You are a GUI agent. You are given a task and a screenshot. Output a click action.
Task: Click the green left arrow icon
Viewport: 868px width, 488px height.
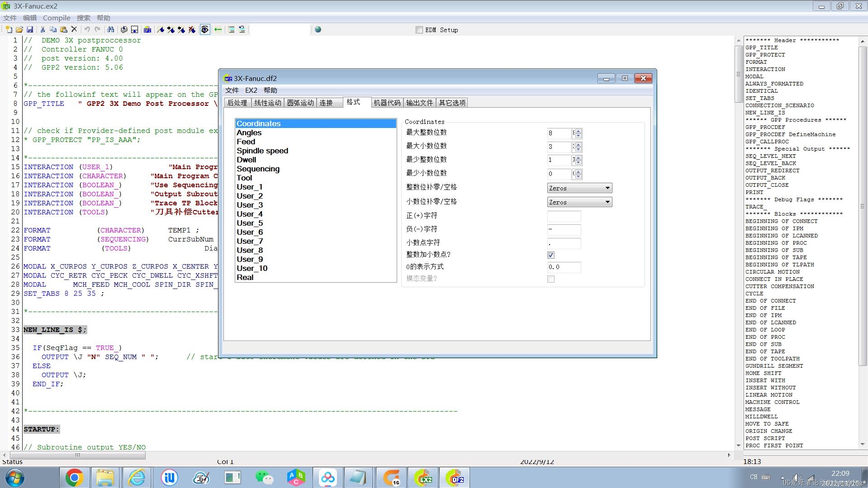[x=218, y=29]
